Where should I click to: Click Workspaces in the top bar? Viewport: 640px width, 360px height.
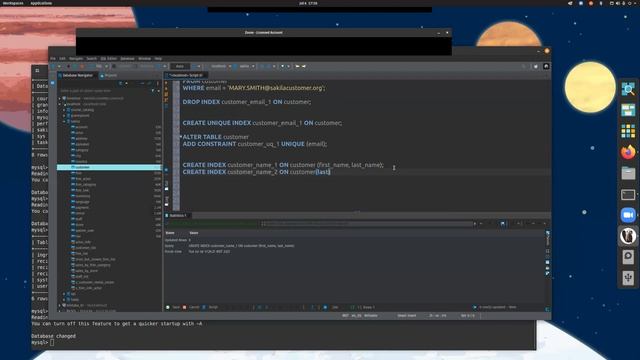[x=13, y=3]
